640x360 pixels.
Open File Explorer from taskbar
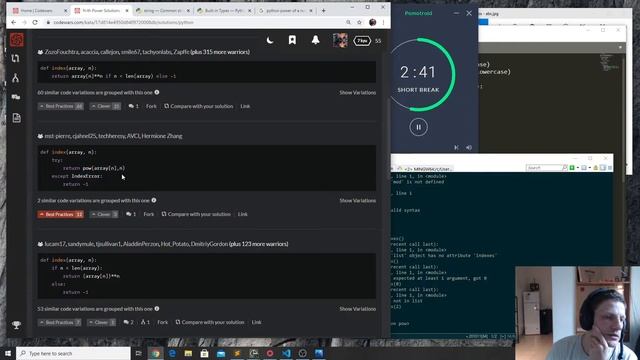point(188,353)
